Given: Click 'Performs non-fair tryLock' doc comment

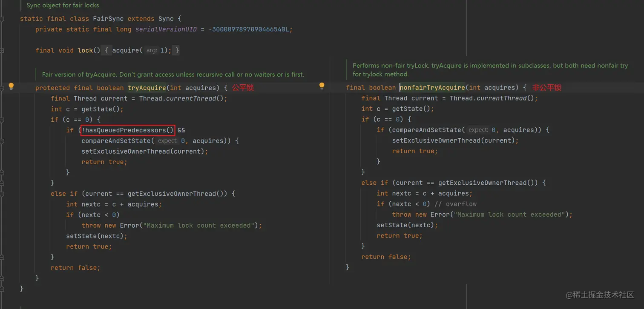Looking at the screenshot, I should tap(490, 70).
